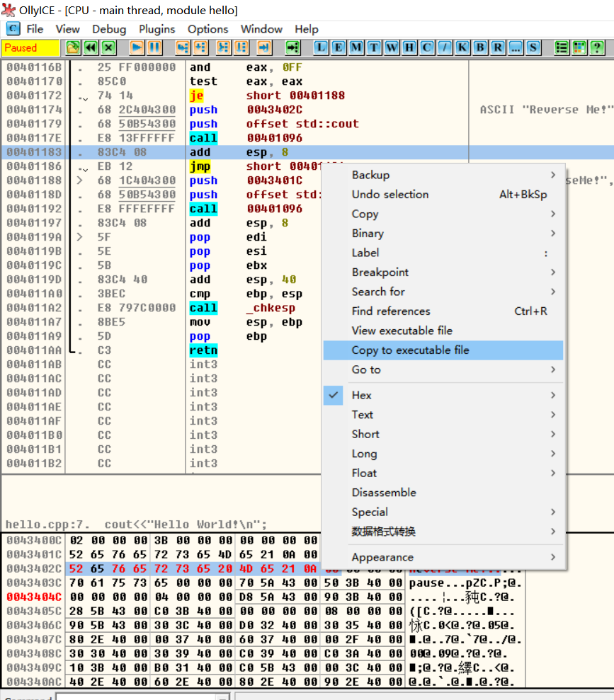The height and width of the screenshot is (700, 614).
Task: Choose Copy to executable file
Action: pyautogui.click(x=411, y=350)
